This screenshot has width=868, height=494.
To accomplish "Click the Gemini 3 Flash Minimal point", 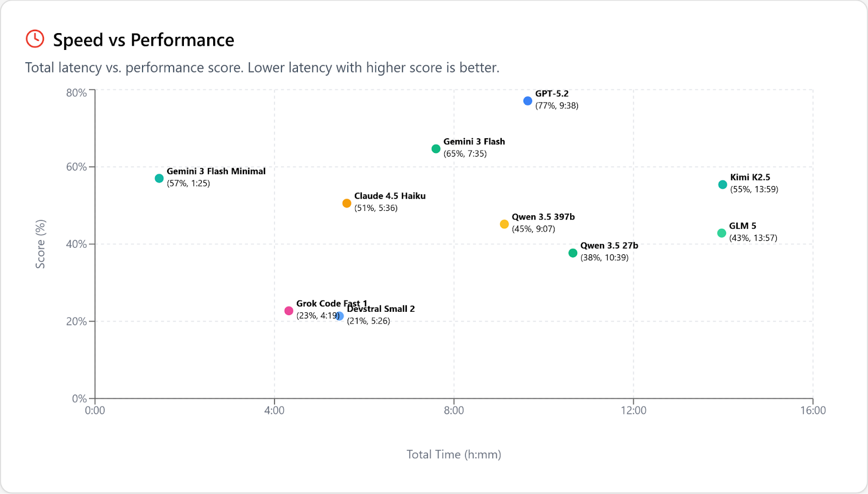I will click(159, 178).
